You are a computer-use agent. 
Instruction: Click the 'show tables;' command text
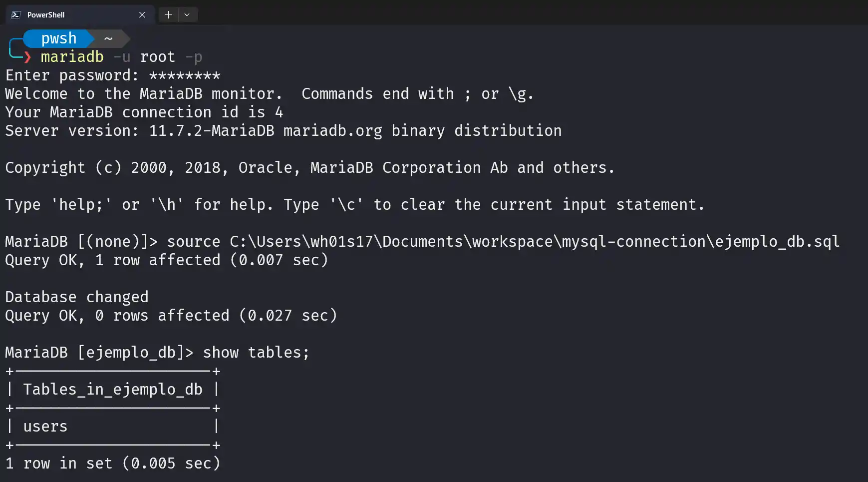(256, 353)
